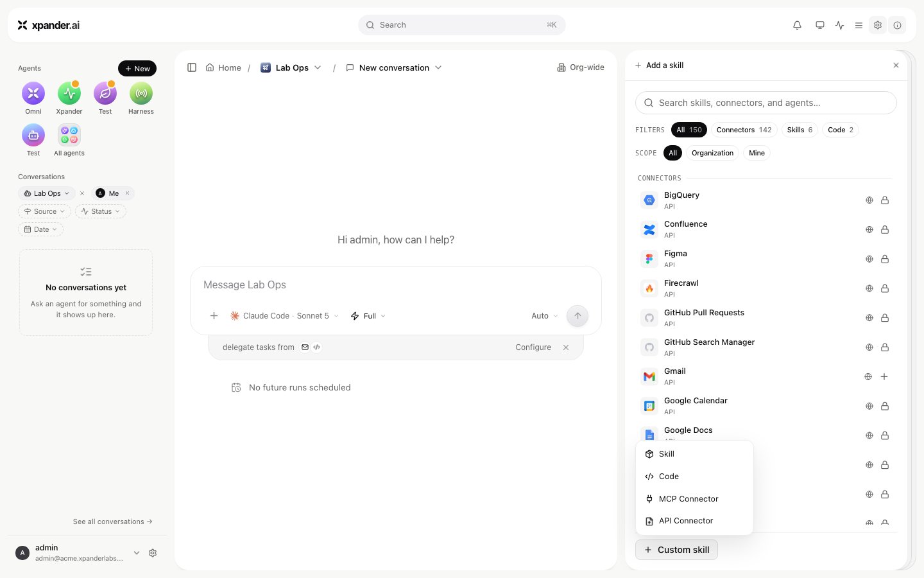Click globe icon on Confluence row
The image size is (924, 578).
tap(869, 230)
